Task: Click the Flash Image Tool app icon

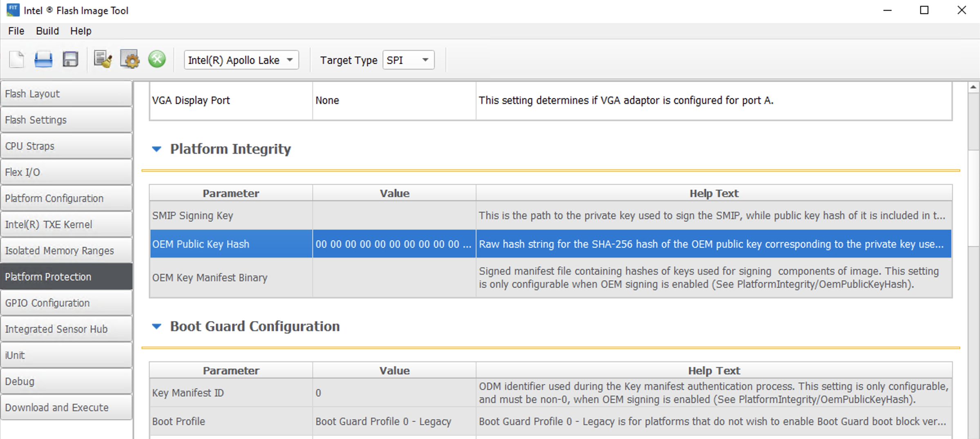Action: click(x=13, y=10)
